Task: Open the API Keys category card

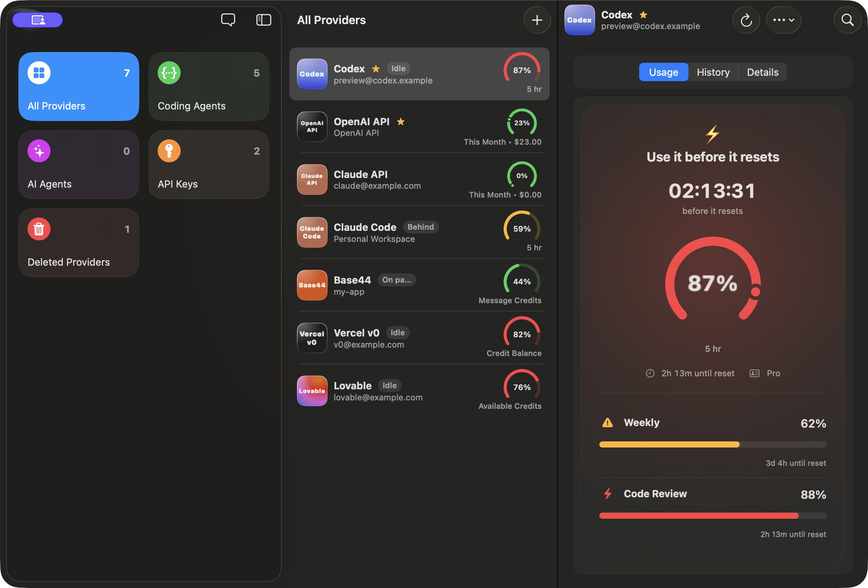Action: coord(209,165)
